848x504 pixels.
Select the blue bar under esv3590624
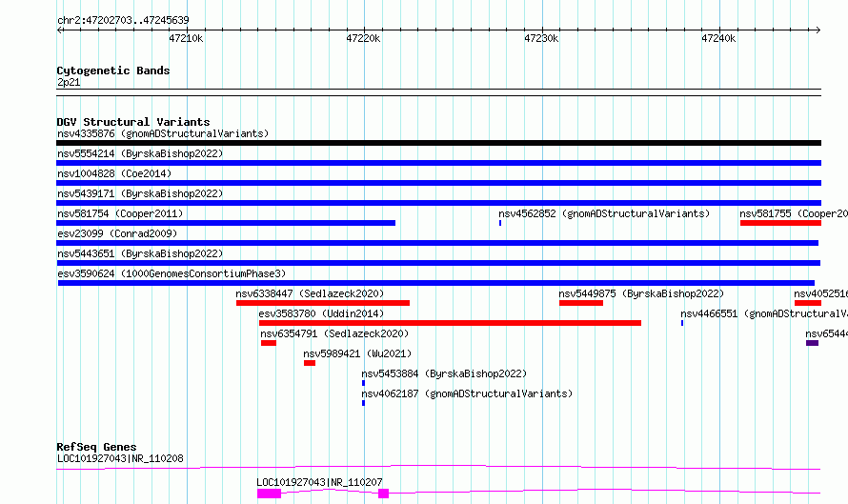click(x=435, y=283)
